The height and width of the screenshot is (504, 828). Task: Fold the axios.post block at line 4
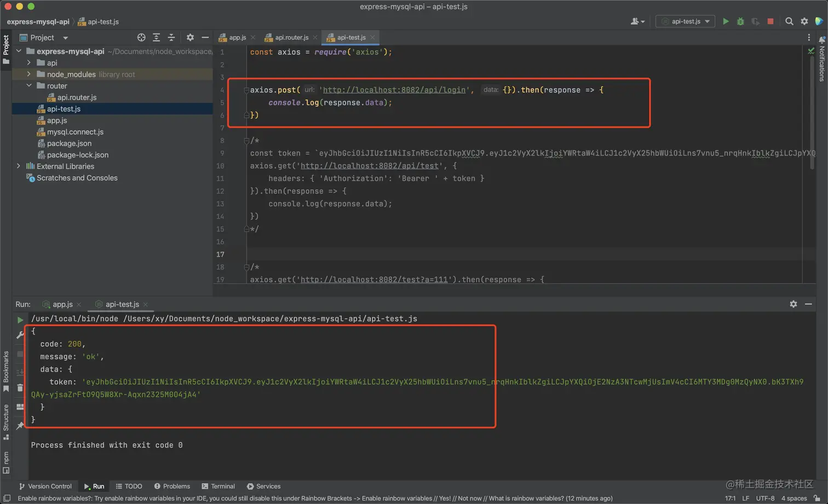246,90
